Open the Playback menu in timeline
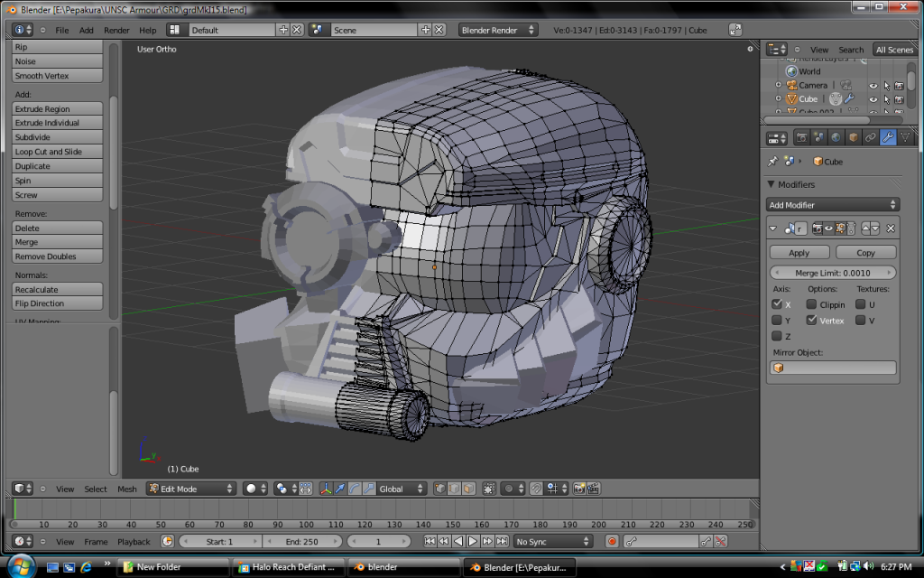The height and width of the screenshot is (578, 924). pyautogui.click(x=134, y=542)
